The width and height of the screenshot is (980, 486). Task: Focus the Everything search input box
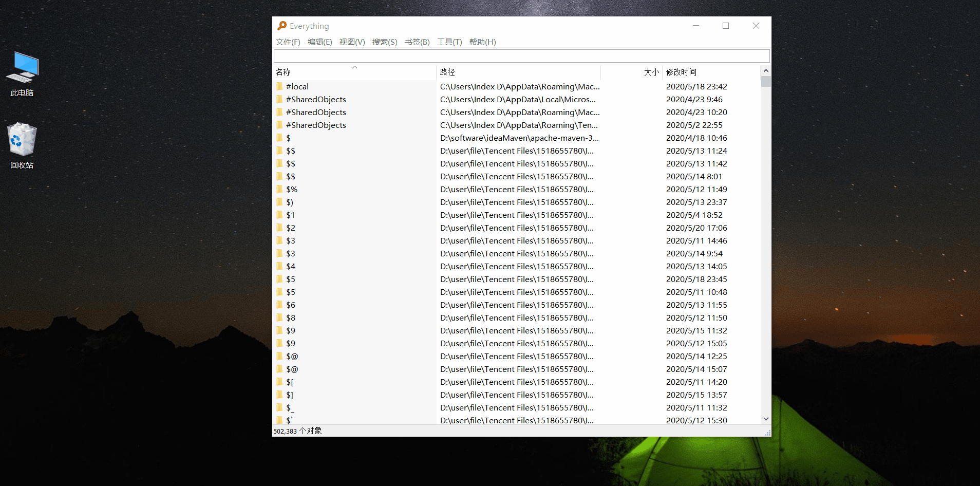(x=522, y=56)
